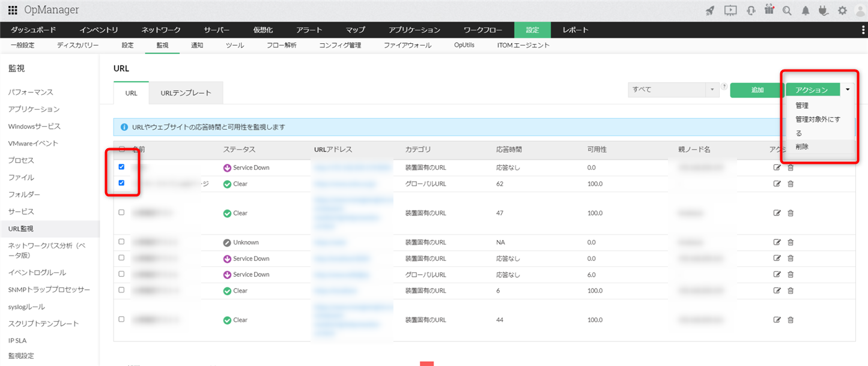The height and width of the screenshot is (366, 868).
Task: Check the checkbox for row with response 47
Action: point(121,212)
